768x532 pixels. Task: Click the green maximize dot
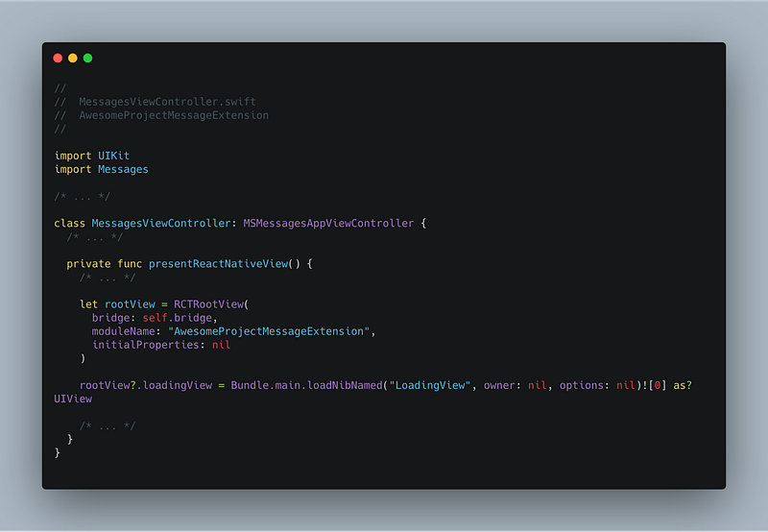[87, 59]
